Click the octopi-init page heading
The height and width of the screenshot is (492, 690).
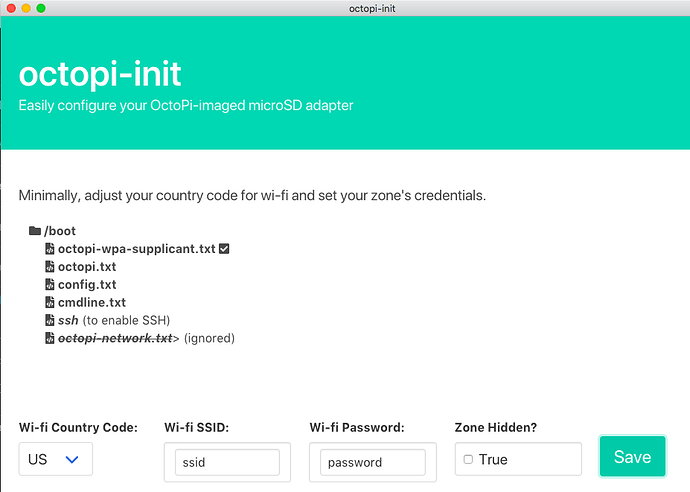coord(100,74)
